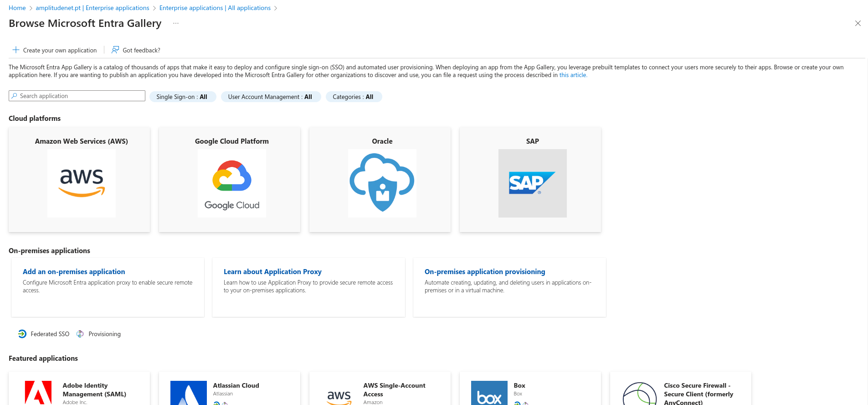Image resolution: width=868 pixels, height=405 pixels.
Task: Open On-premises application provisioning link
Action: point(485,271)
